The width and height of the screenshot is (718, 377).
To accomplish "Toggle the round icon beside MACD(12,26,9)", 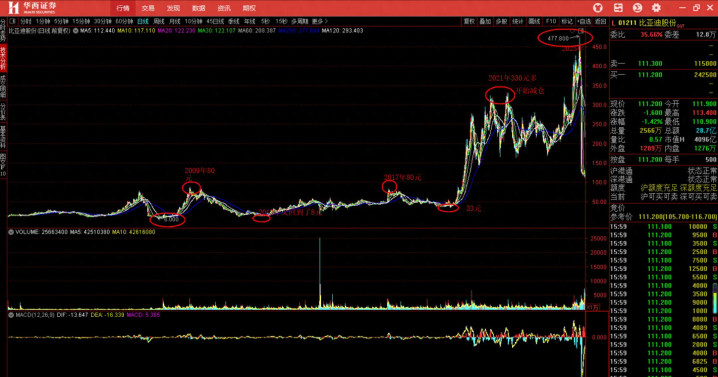I will pyautogui.click(x=11, y=315).
